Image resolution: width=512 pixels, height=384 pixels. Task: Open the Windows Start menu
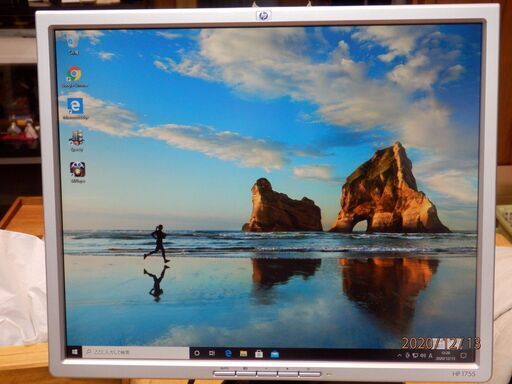pos(75,352)
